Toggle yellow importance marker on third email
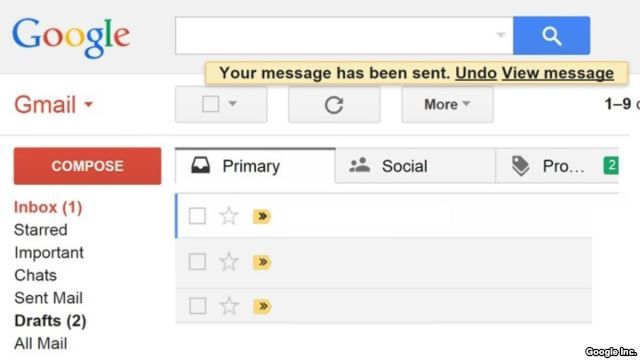Screen dimensions: 640x360 [262, 306]
